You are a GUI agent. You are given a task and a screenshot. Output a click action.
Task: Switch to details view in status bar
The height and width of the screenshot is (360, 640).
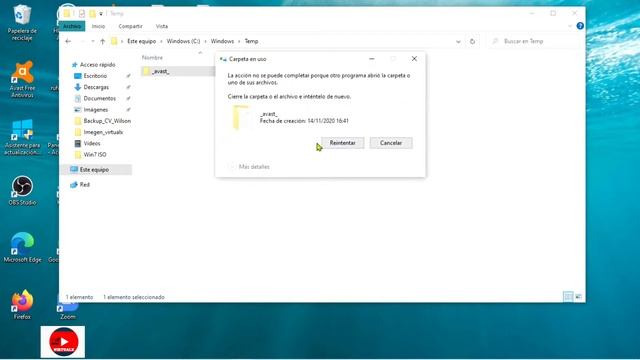point(568,297)
